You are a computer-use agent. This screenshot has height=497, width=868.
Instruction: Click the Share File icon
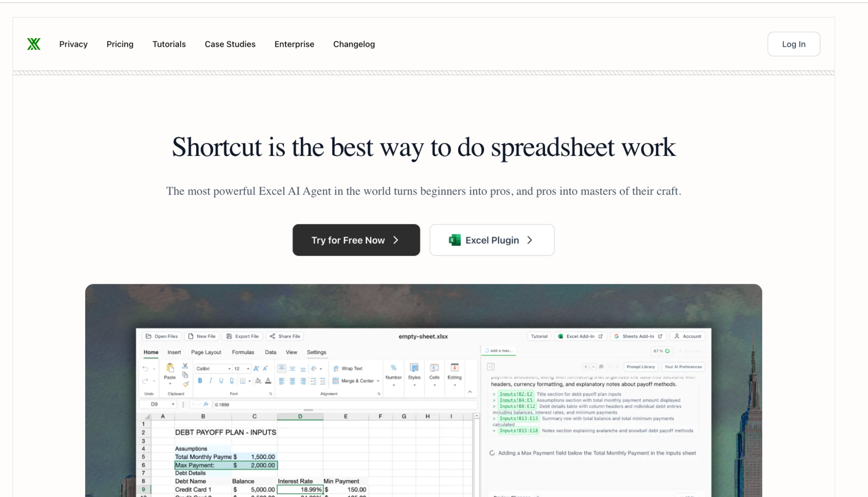click(273, 336)
